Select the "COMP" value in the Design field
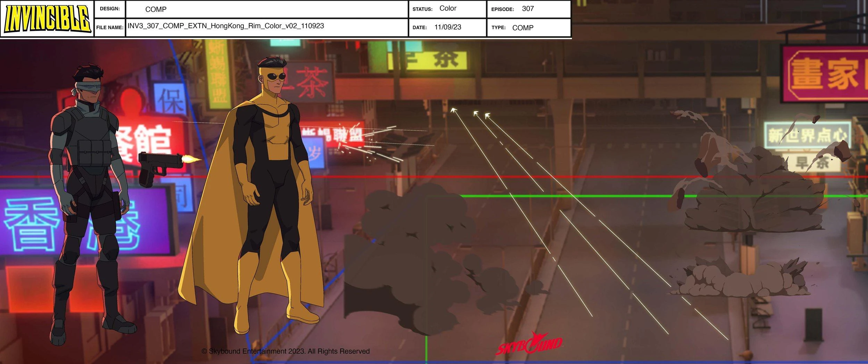 pyautogui.click(x=156, y=9)
